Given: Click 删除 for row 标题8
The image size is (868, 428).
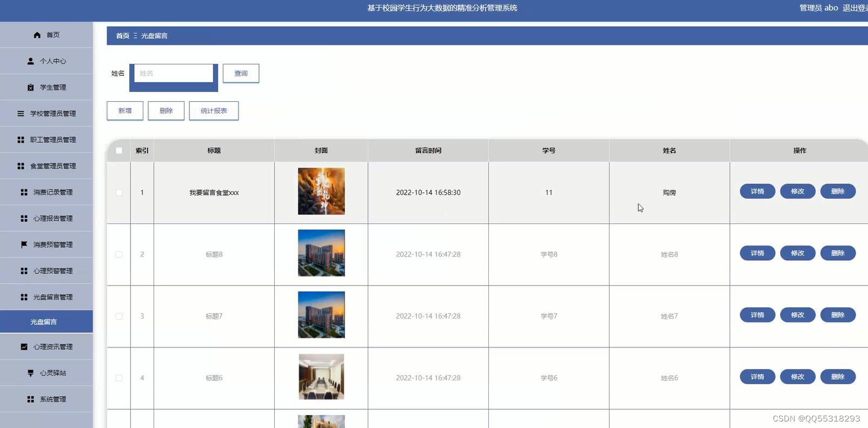Looking at the screenshot, I should coord(838,253).
